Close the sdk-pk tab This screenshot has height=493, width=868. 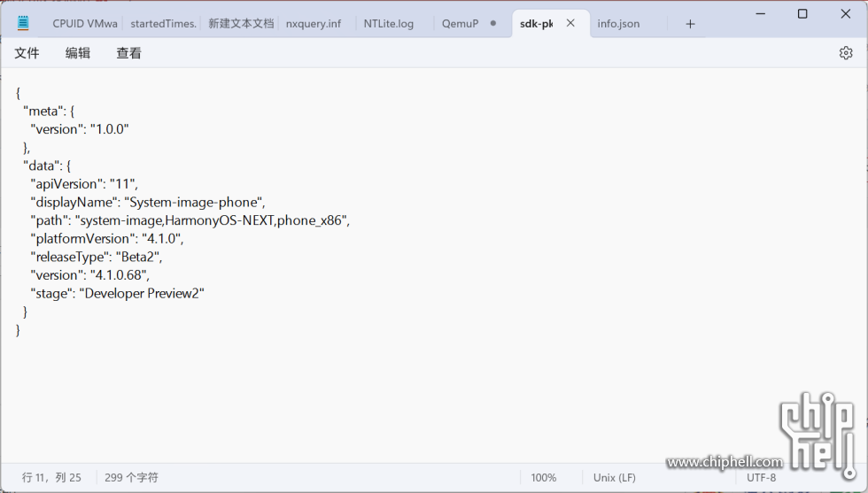(570, 23)
